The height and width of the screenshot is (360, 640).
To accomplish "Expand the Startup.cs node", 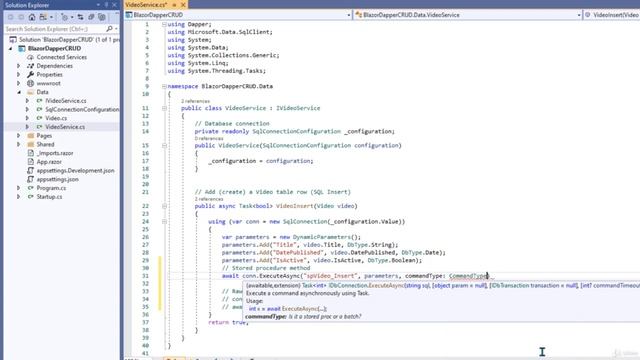I will click(18, 197).
